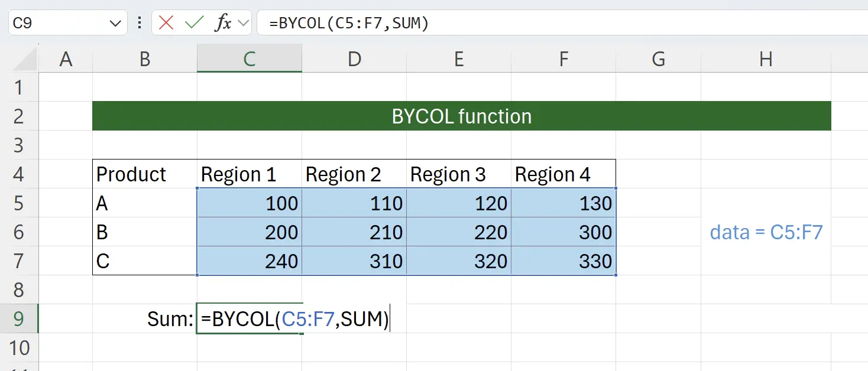Click the Cancel (X) formula icon

click(167, 23)
